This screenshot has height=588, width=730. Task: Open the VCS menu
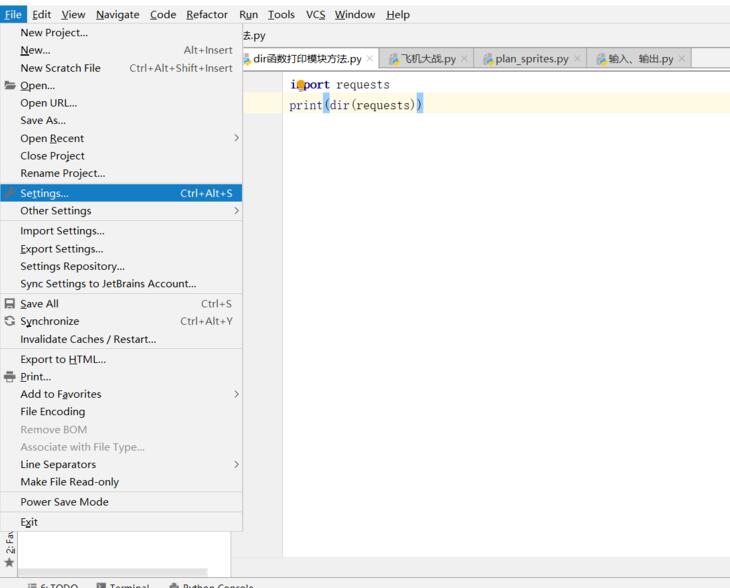click(316, 14)
